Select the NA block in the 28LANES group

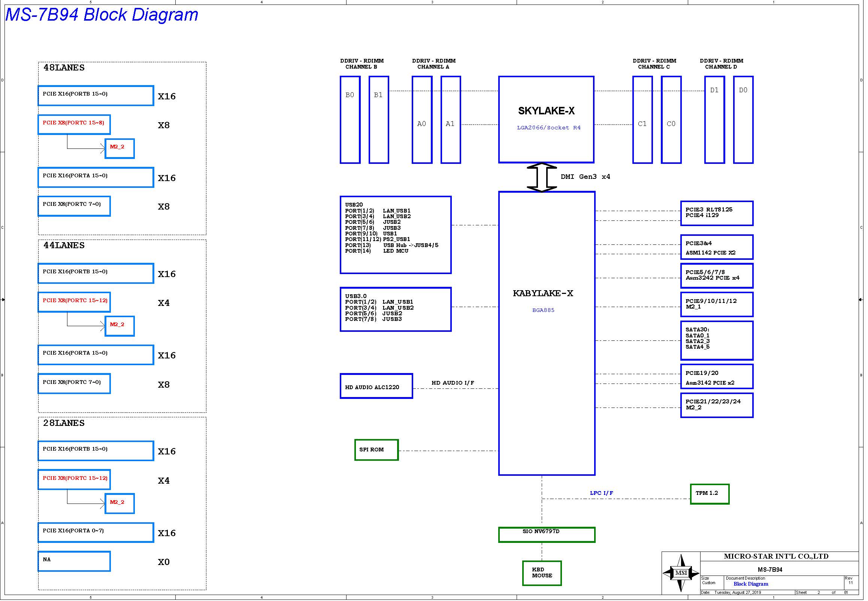coord(74,562)
